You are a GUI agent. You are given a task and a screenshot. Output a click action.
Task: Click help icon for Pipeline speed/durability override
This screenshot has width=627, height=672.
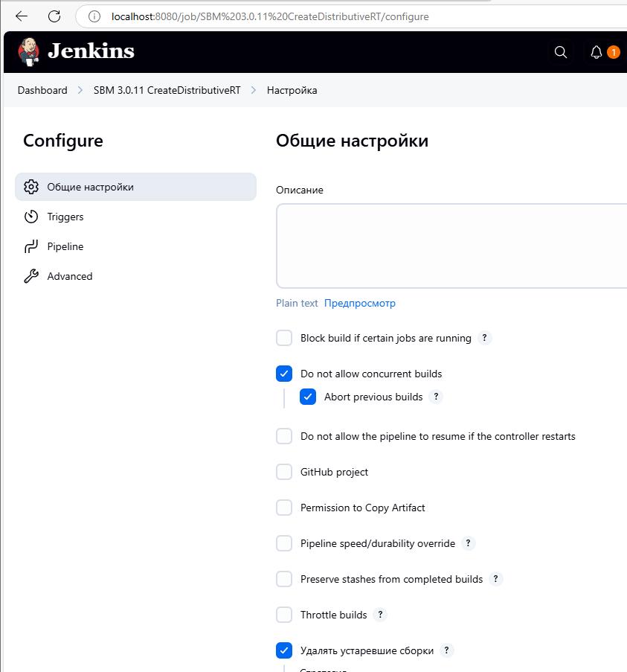tap(468, 543)
